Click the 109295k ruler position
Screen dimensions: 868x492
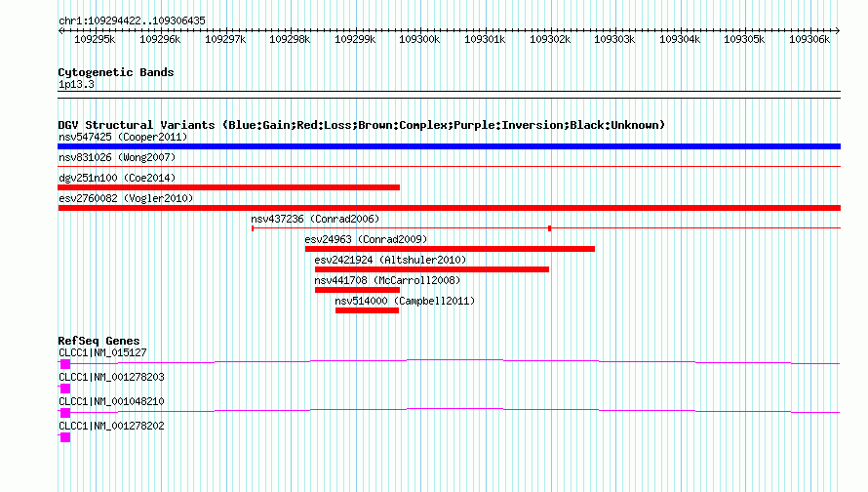point(95,39)
